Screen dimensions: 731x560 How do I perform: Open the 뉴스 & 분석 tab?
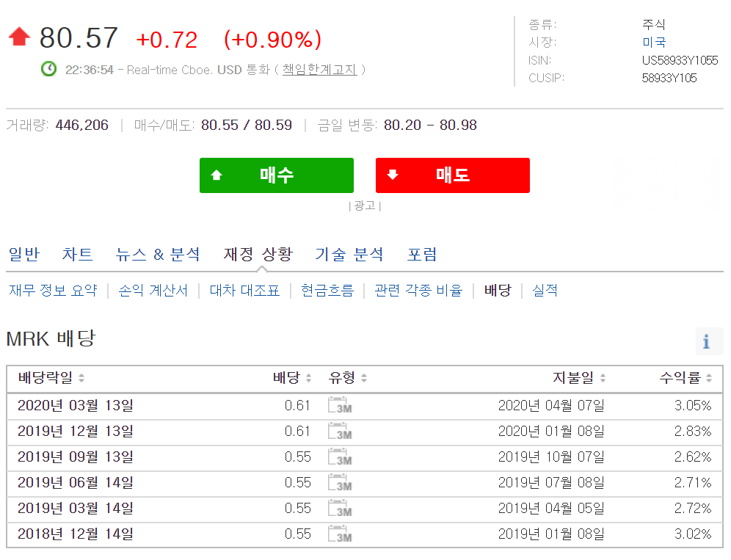(158, 254)
